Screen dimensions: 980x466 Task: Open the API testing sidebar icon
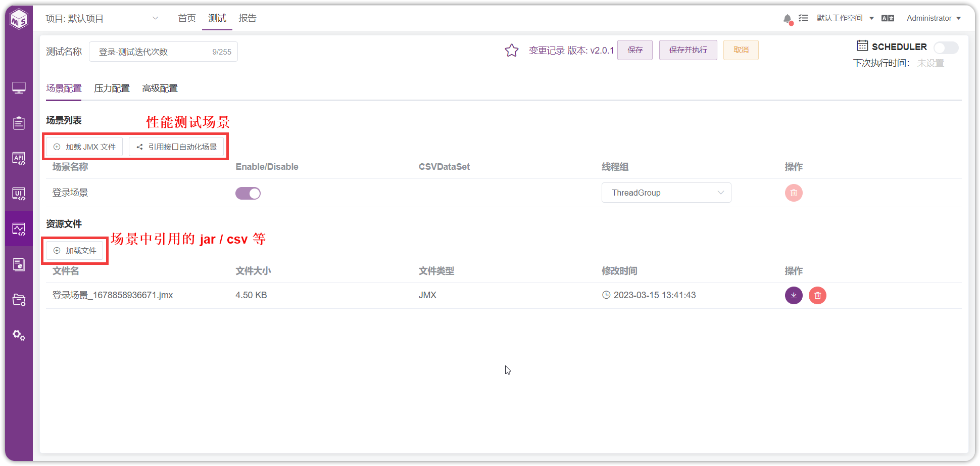pos(19,158)
